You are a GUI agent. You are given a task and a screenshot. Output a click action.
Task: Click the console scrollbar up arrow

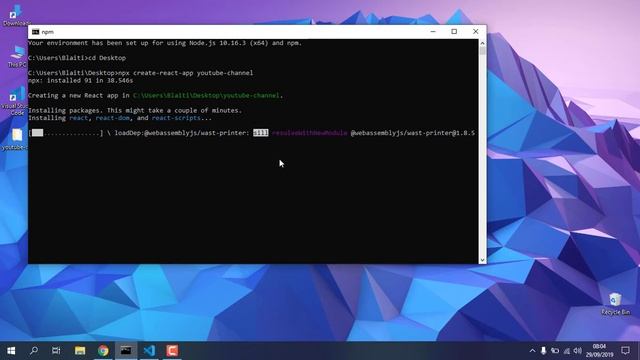[482, 43]
